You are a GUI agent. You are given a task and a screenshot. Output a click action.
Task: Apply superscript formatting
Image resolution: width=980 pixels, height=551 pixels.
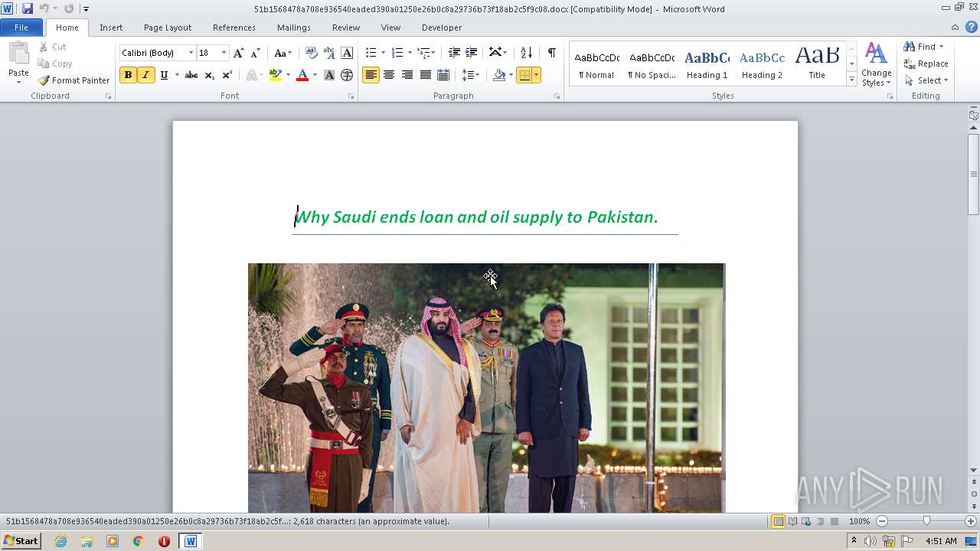click(227, 75)
